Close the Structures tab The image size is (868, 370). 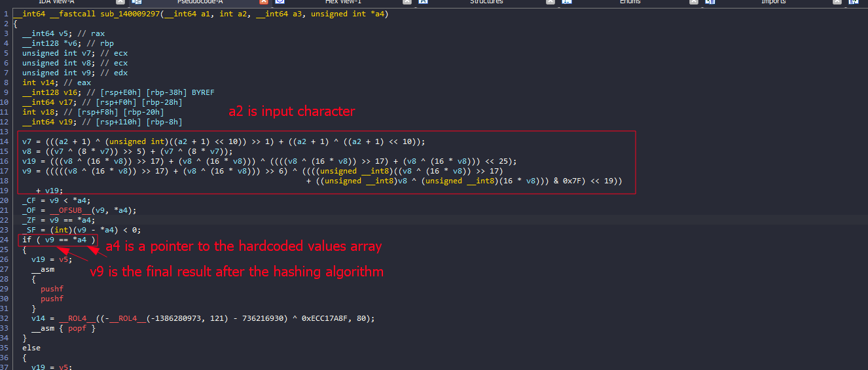coord(551,3)
